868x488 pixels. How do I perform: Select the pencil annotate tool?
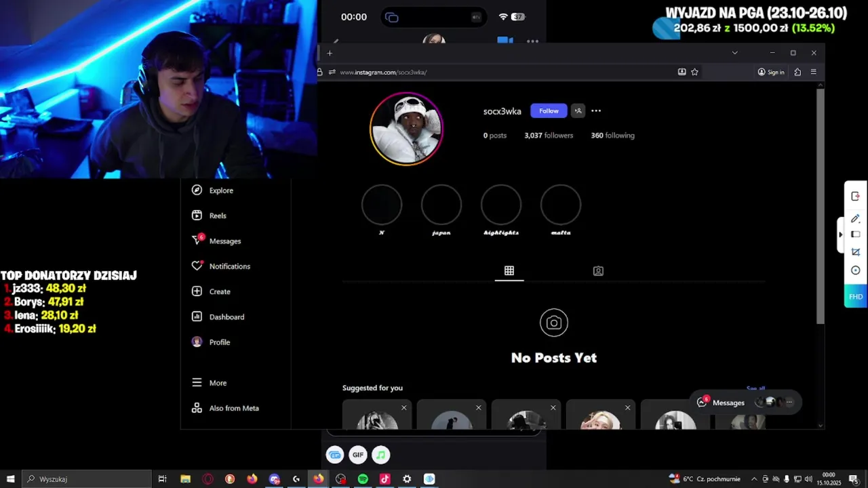click(856, 218)
